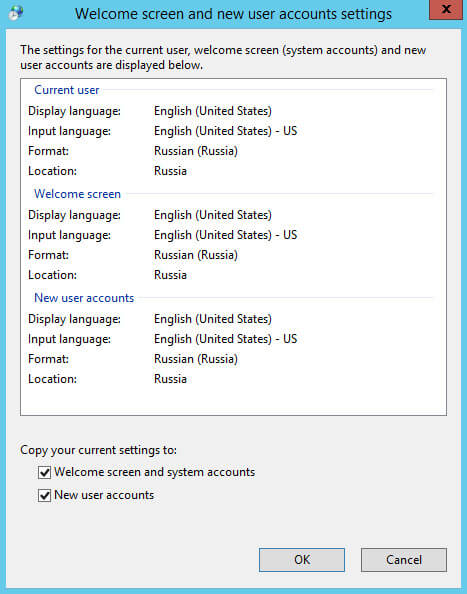The image size is (467, 594).
Task: Click Welcome screen Format value Russian (Russia)
Action: [x=196, y=255]
